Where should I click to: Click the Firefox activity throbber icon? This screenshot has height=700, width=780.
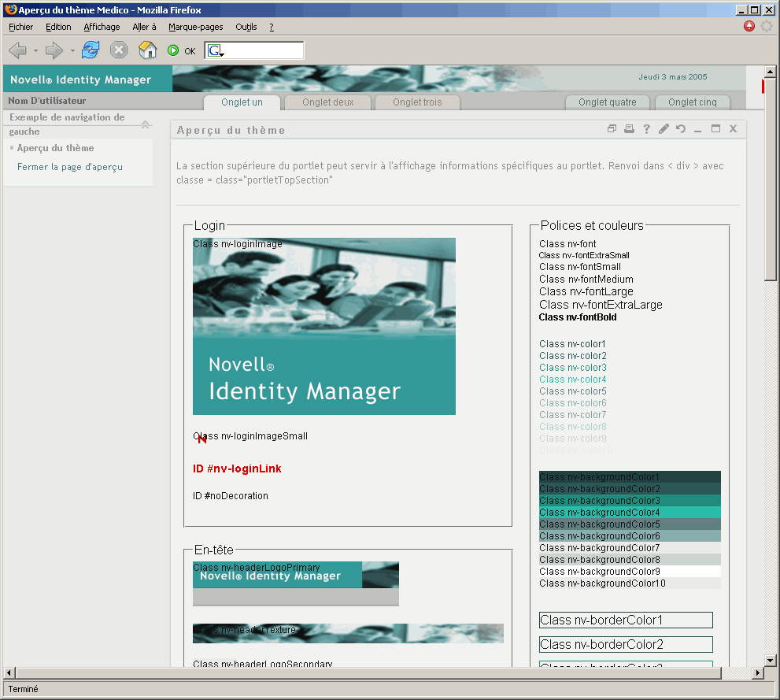coord(767,26)
